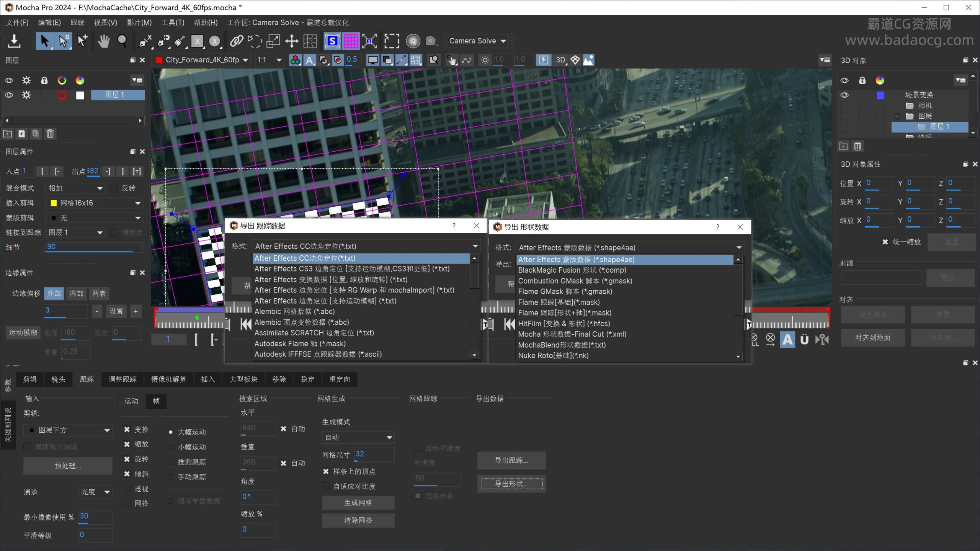Viewport: 980px width, 551px height.
Task: Toggle the 自适应对比度 checkbox
Action: click(x=326, y=486)
